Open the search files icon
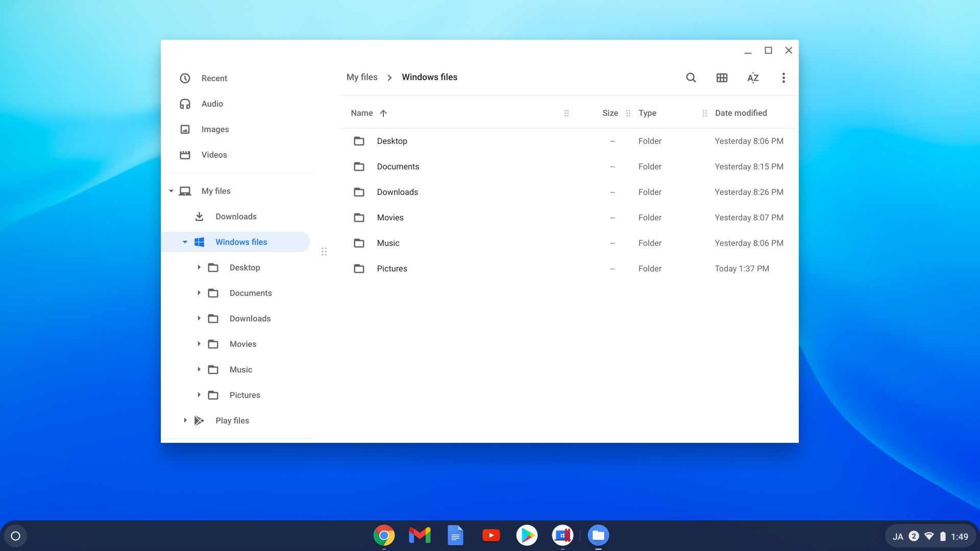Screen dimensions: 980x551 (x=691, y=78)
